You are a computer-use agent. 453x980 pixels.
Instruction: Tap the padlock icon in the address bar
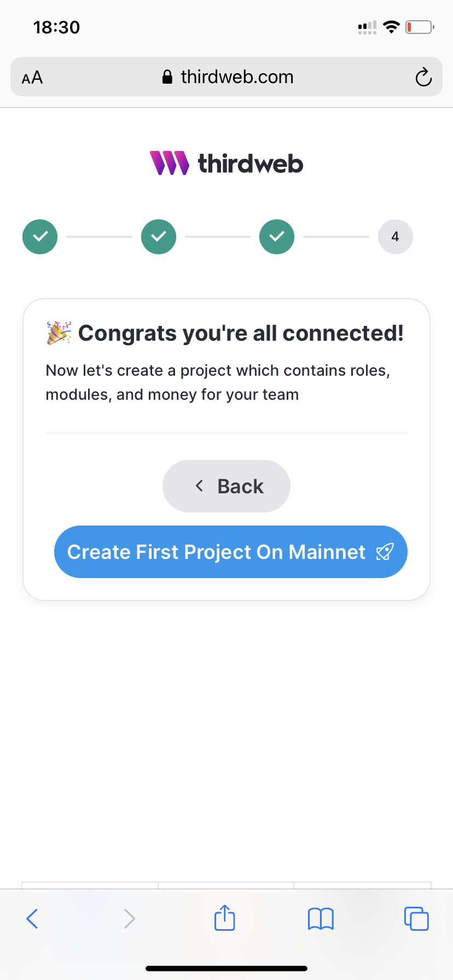[x=167, y=77]
